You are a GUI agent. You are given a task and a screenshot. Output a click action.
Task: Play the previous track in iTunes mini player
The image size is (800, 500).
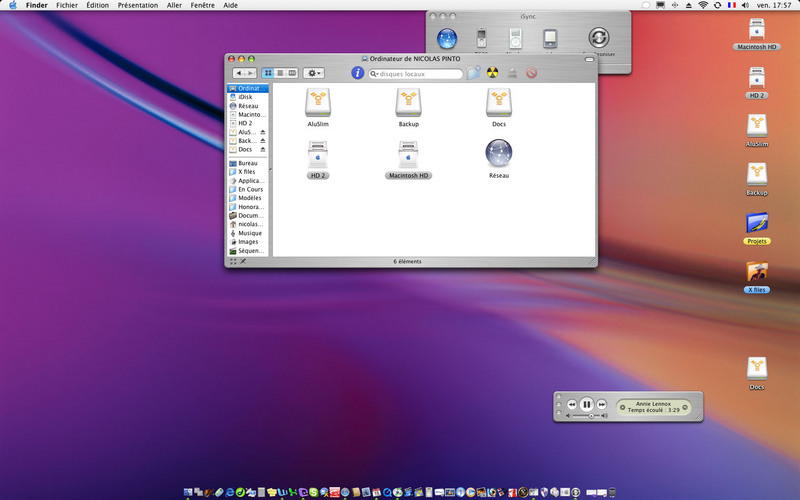572,405
